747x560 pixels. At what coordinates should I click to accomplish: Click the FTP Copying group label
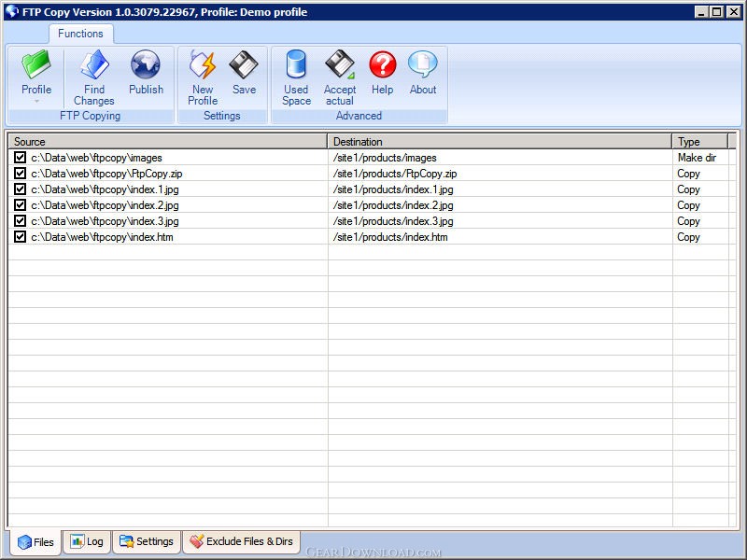[90, 116]
